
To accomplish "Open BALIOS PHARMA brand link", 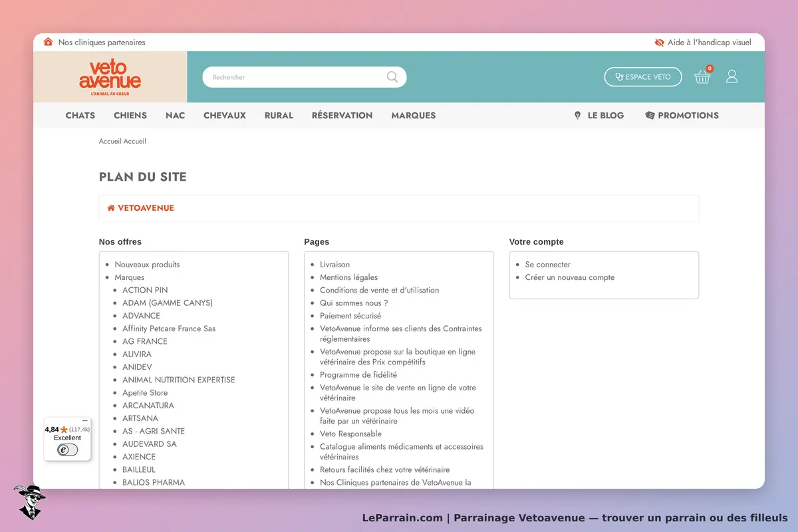I will (154, 483).
